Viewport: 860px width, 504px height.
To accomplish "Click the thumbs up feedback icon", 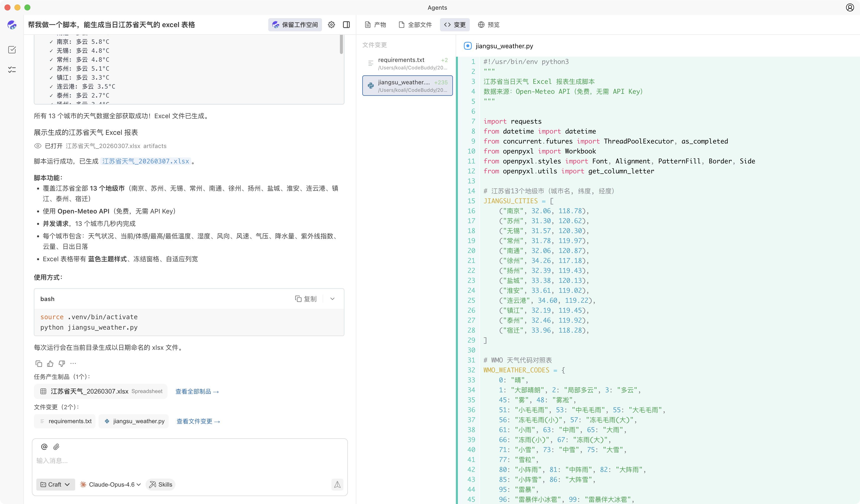I will pyautogui.click(x=50, y=363).
